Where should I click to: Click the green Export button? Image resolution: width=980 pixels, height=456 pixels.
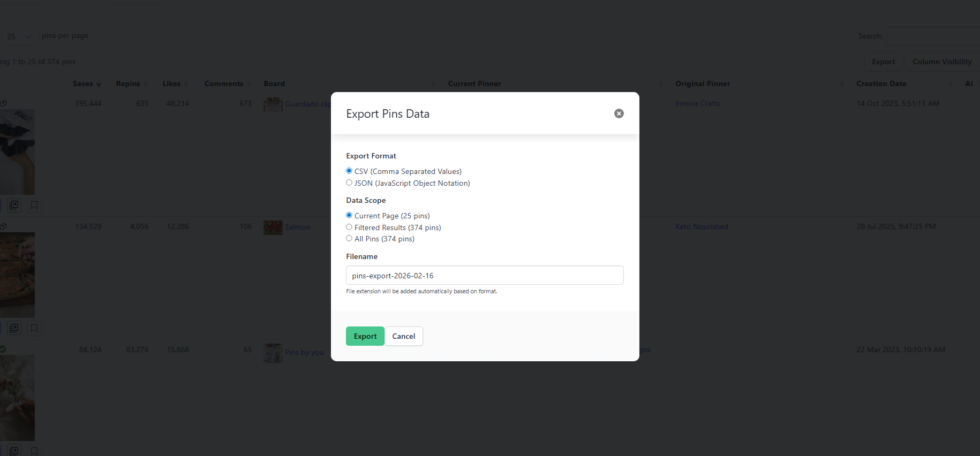pyautogui.click(x=365, y=336)
